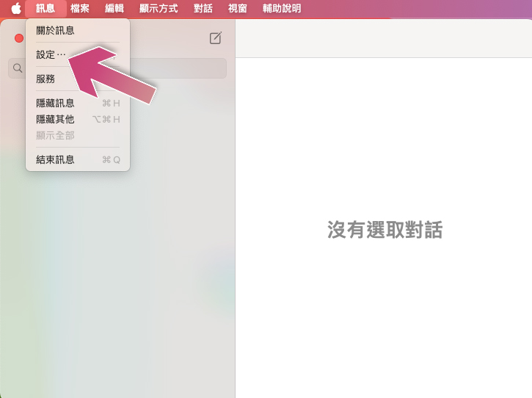
Task: Expand the 顯示方式 menu
Action: coord(158,9)
